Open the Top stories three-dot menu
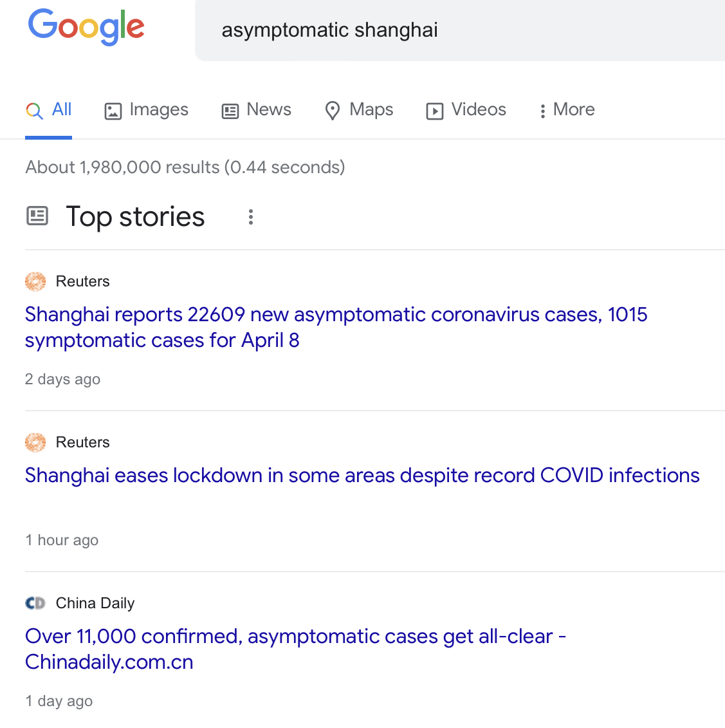Image resolution: width=725 pixels, height=728 pixels. (x=251, y=217)
